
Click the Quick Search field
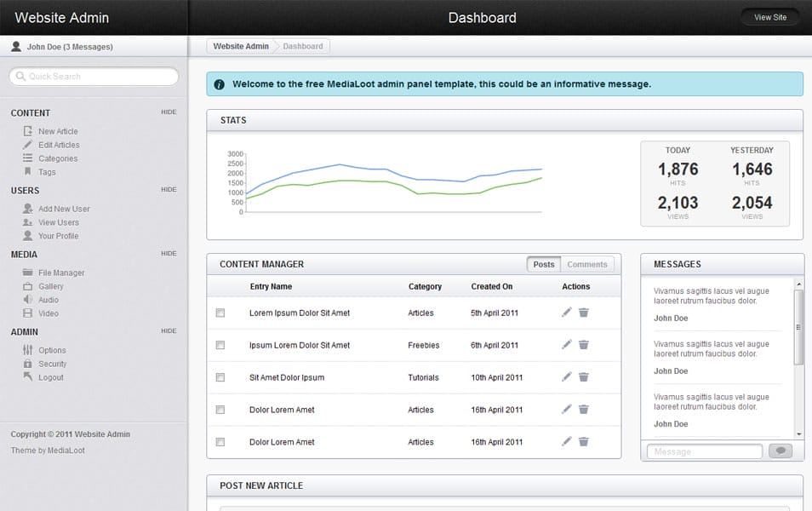(93, 76)
